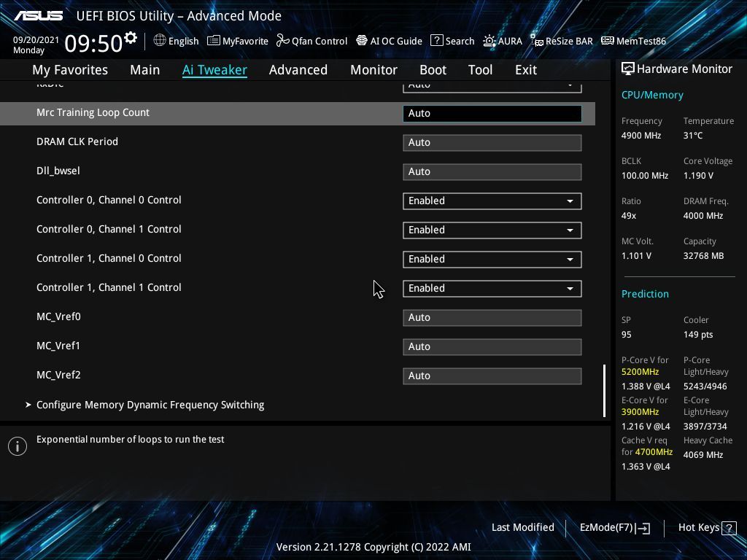Click the MC_Vref0 Auto field
747x560 pixels.
click(x=492, y=318)
